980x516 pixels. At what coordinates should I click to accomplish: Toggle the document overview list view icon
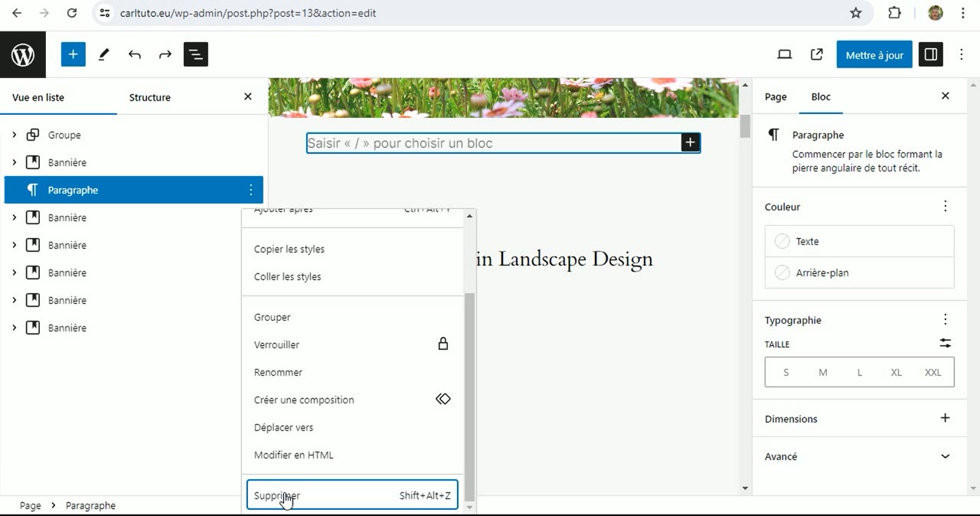196,55
